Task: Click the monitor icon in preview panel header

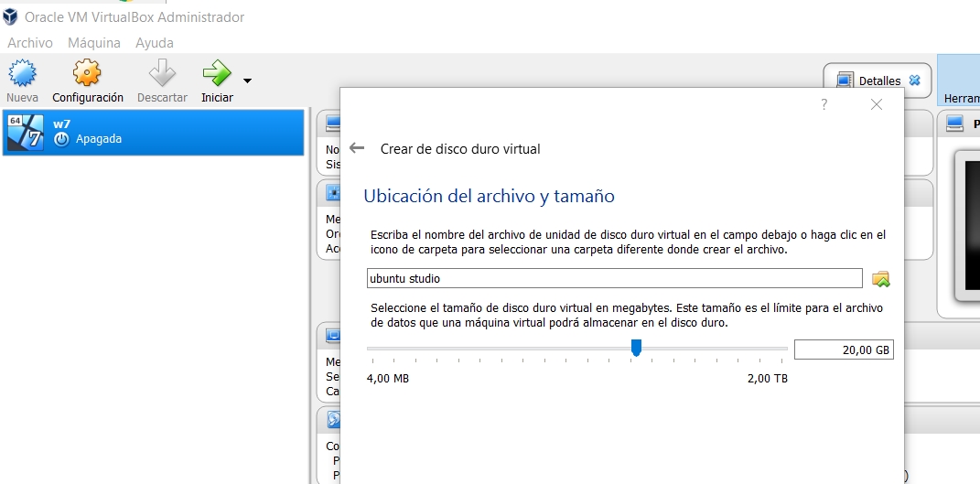Action: [955, 124]
